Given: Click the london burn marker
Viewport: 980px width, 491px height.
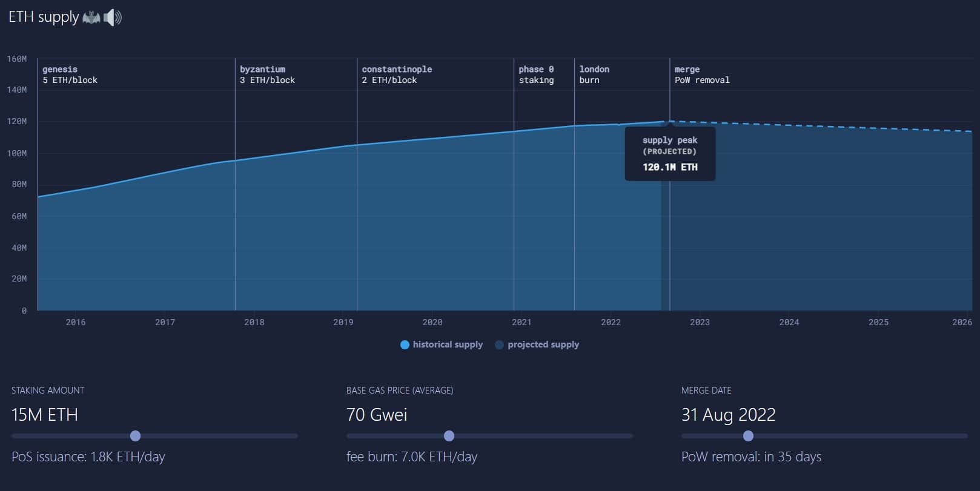Looking at the screenshot, I should (594, 74).
